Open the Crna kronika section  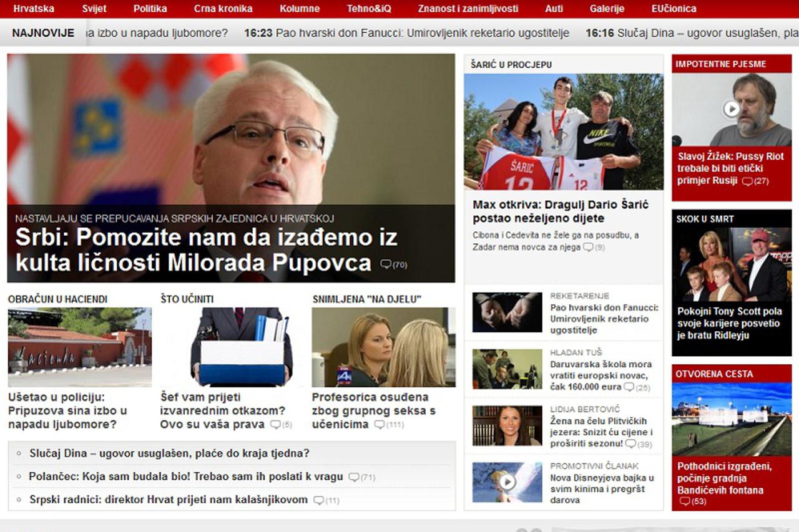(223, 9)
